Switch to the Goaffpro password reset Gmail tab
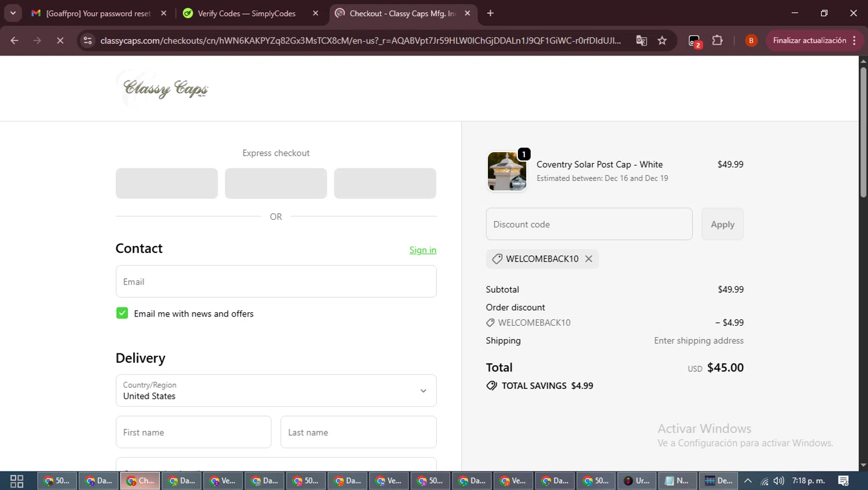Viewport: 868px width, 490px height. tap(98, 13)
